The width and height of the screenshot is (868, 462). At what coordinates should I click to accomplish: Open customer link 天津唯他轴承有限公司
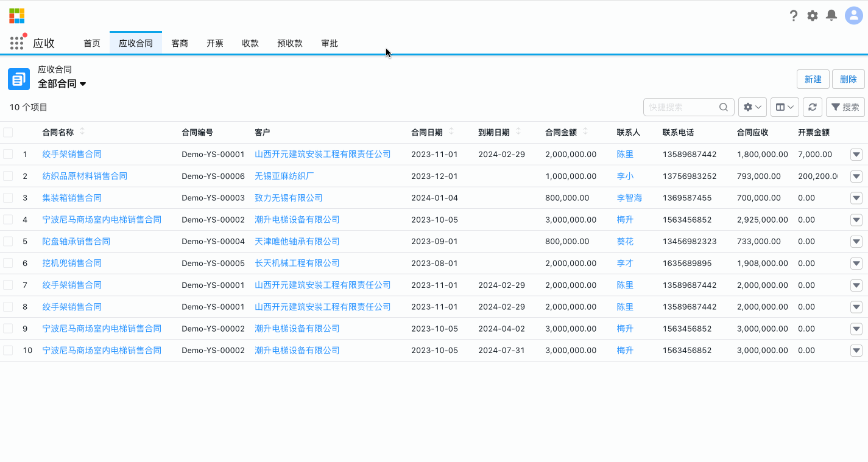[297, 241]
